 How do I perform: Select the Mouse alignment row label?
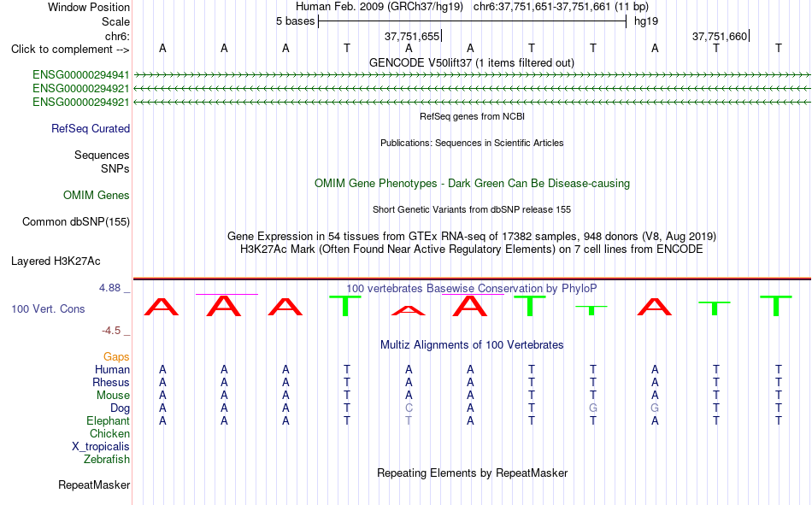point(113,395)
